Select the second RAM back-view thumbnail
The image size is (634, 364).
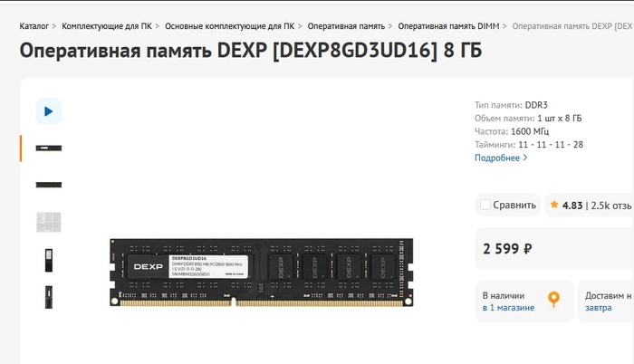coord(49,185)
